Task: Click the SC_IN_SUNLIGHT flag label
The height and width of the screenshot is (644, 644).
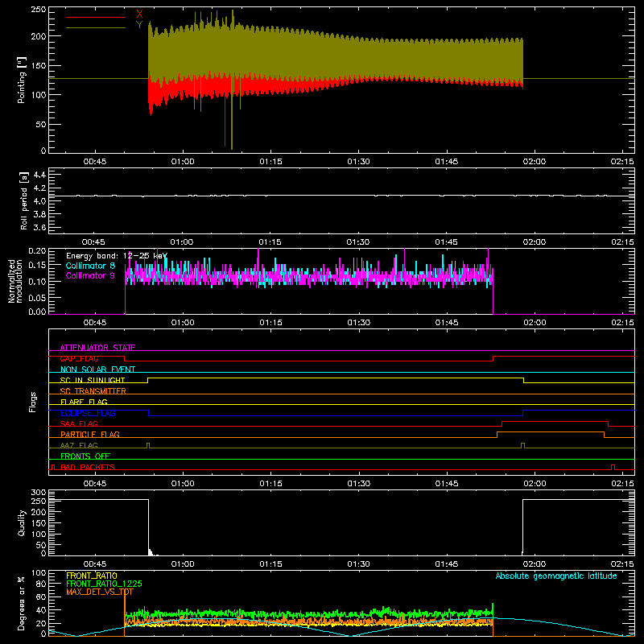Action: pos(93,380)
